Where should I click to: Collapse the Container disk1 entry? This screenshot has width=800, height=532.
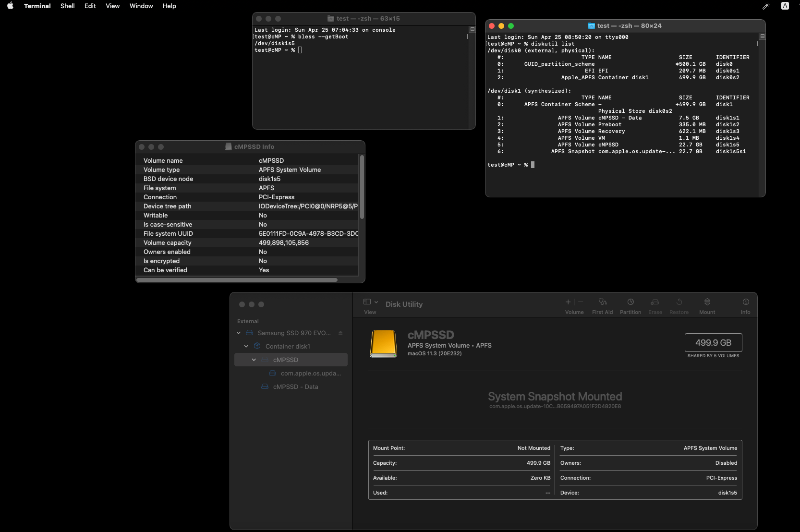point(246,346)
